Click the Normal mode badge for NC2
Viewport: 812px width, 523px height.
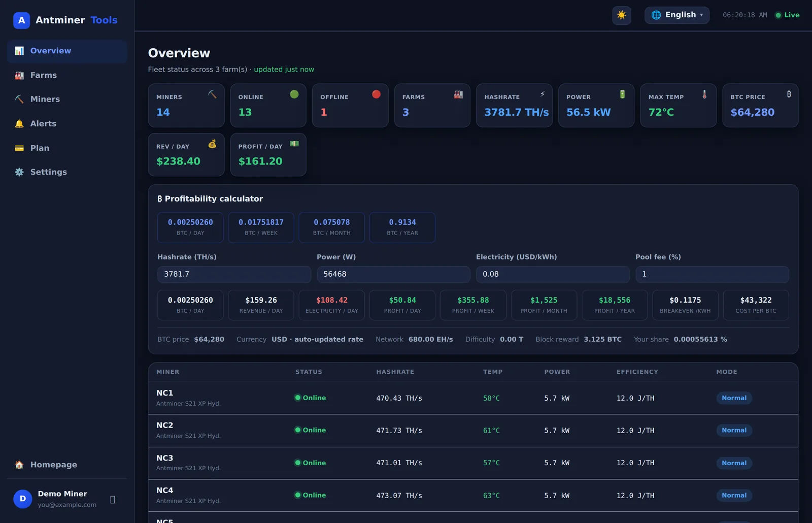coord(734,431)
